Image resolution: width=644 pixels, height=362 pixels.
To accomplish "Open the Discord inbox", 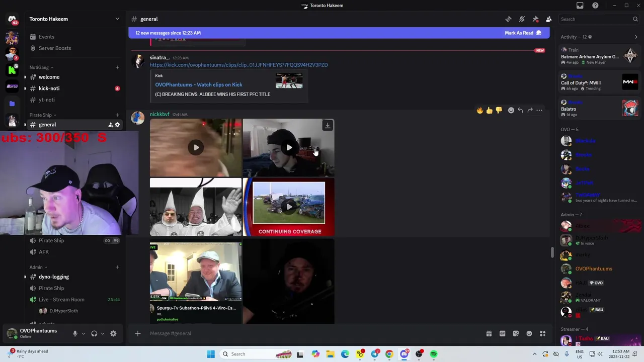I will click(580, 6).
